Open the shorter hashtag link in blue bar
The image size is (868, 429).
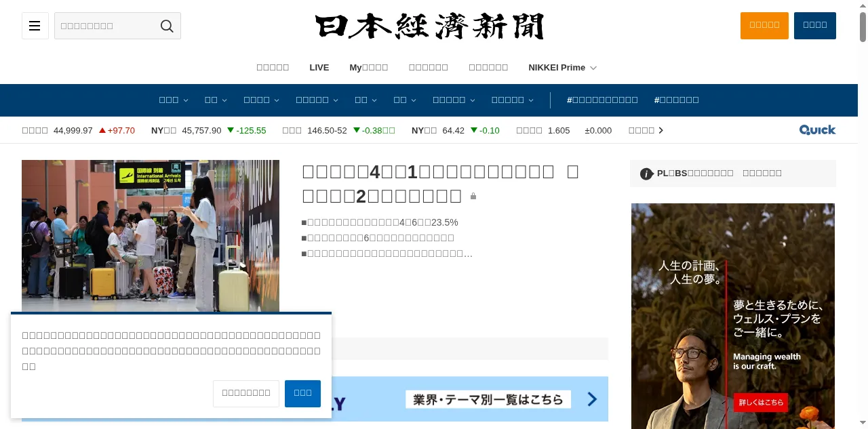[x=676, y=100]
